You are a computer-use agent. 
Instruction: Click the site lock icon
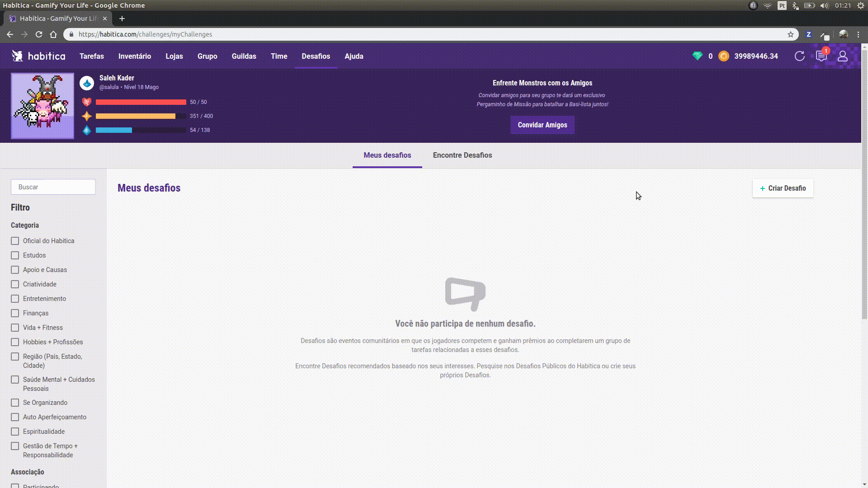click(x=71, y=34)
